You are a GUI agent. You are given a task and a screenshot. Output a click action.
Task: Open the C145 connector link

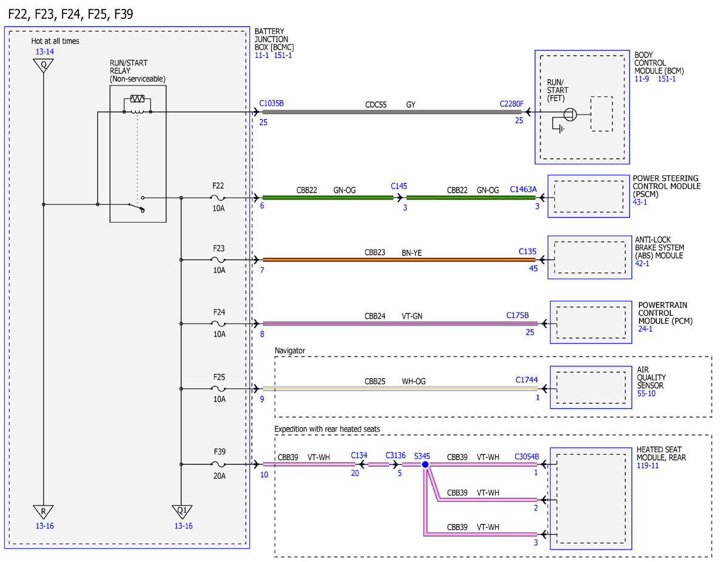pyautogui.click(x=399, y=186)
